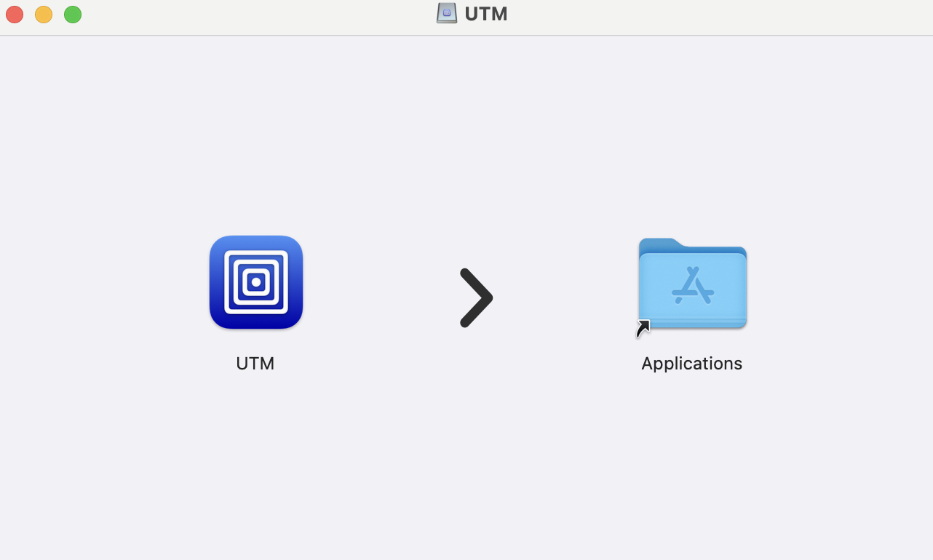This screenshot has height=560, width=933.
Task: Click the alias arrow badge on Applications folder
Action: tap(643, 329)
